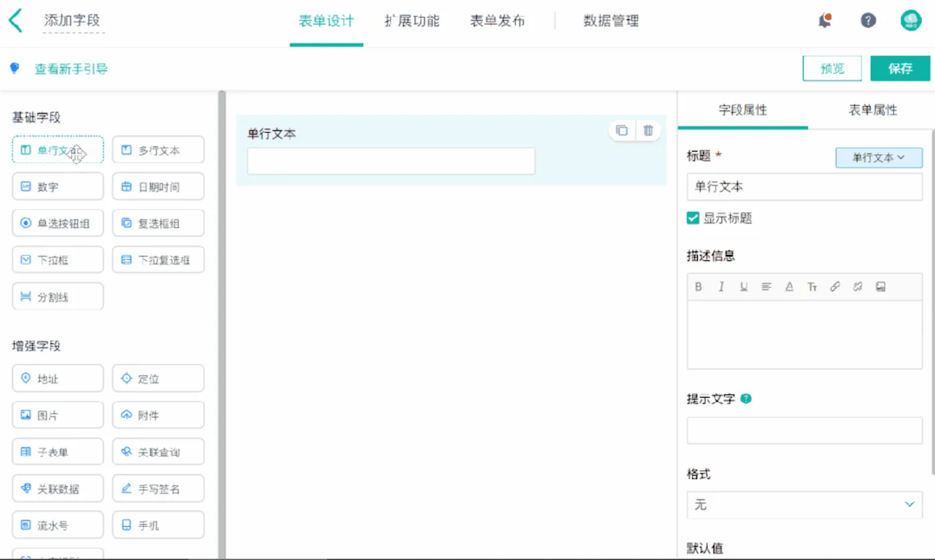Delete the 单行文本 field via trash icon
Screen dimensions: 935x560
tap(648, 131)
